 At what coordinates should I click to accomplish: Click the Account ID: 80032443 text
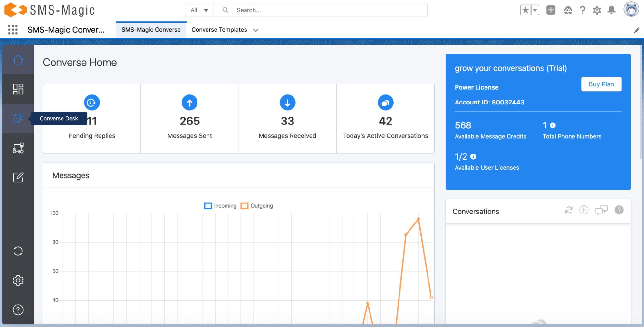[489, 102]
